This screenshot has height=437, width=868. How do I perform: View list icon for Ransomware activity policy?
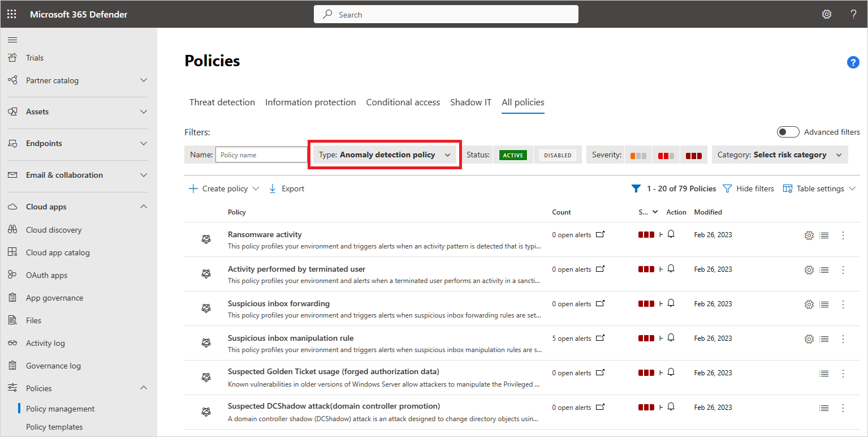824,235
